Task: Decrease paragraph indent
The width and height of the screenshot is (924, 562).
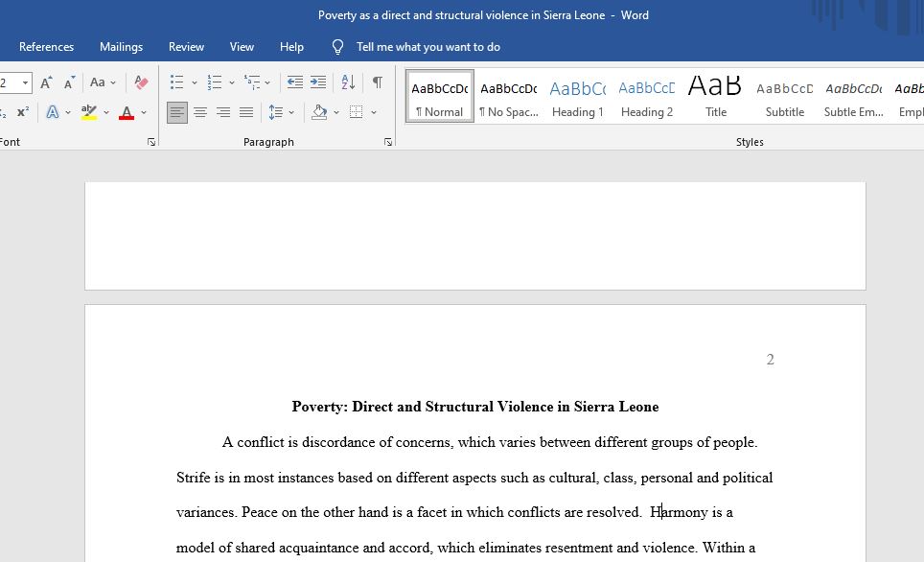Action: (x=294, y=82)
